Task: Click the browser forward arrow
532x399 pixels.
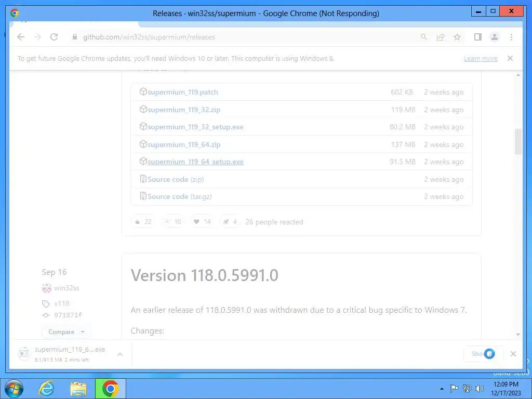Action: 37,37
